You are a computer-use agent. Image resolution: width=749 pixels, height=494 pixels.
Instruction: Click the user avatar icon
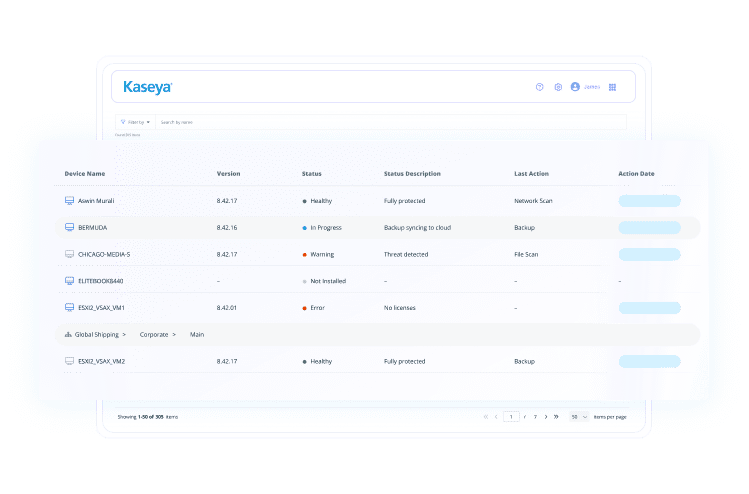[x=575, y=87]
